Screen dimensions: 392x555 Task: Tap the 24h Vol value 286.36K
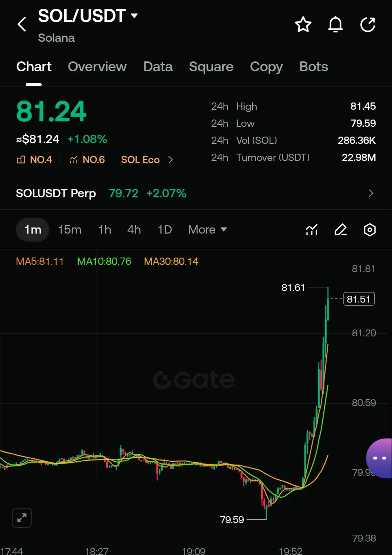[x=357, y=141]
